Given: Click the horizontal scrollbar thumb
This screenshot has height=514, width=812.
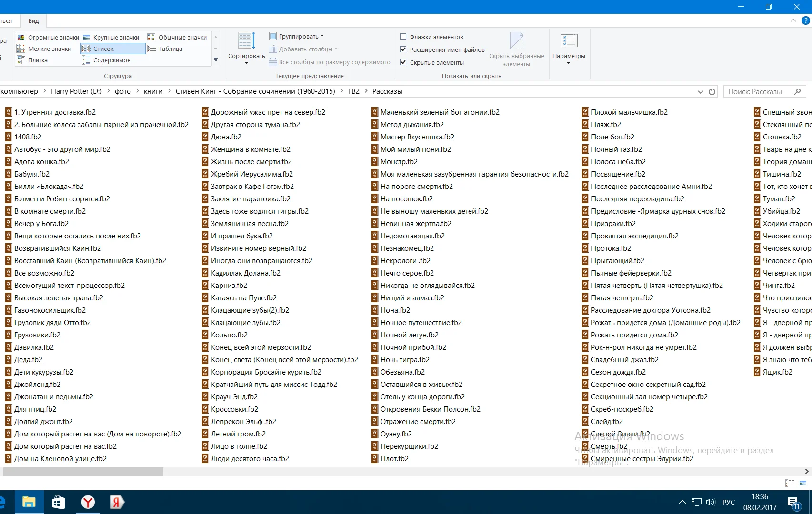Looking at the screenshot, I should (x=83, y=471).
